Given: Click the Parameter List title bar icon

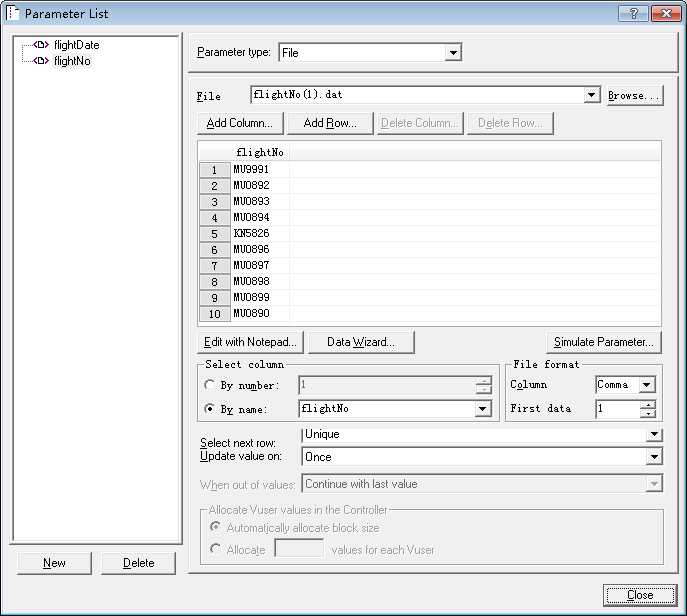Looking at the screenshot, I should pyautogui.click(x=13, y=13).
